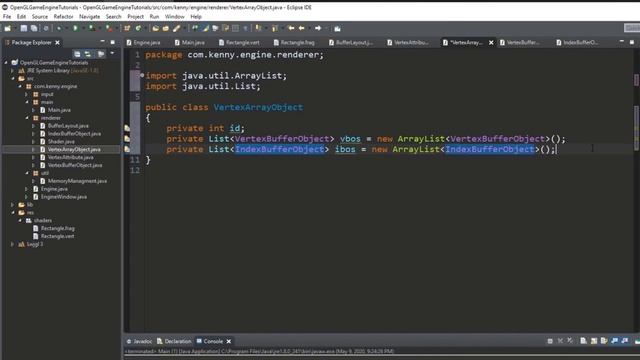Switch to the Rectangle.vert tab

coord(239,42)
